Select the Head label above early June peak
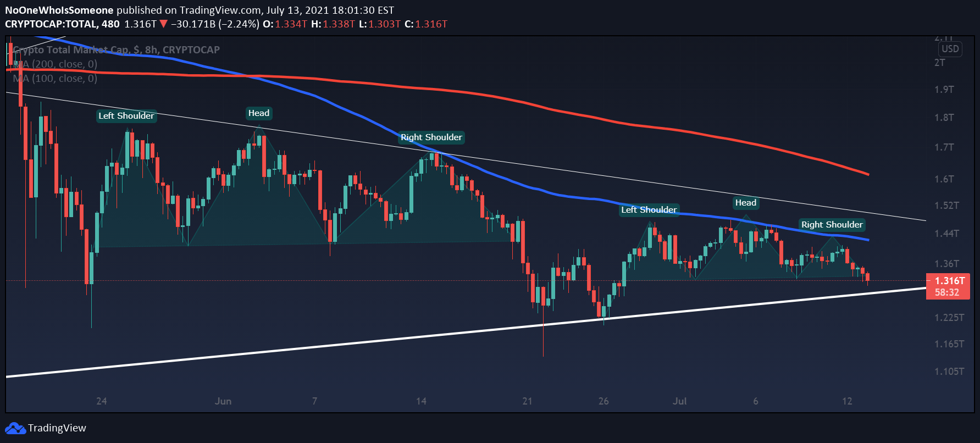This screenshot has width=980, height=443. (x=259, y=113)
